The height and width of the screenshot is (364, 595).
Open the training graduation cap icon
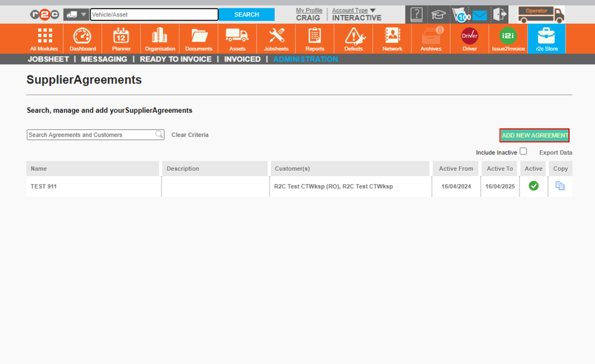pos(438,15)
